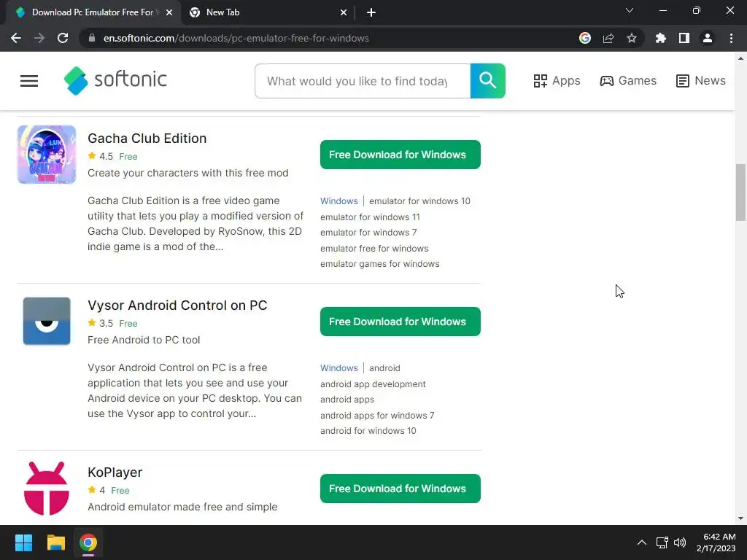Open 'android app development' tag
Screen dimensions: 747x560
tap(373, 384)
